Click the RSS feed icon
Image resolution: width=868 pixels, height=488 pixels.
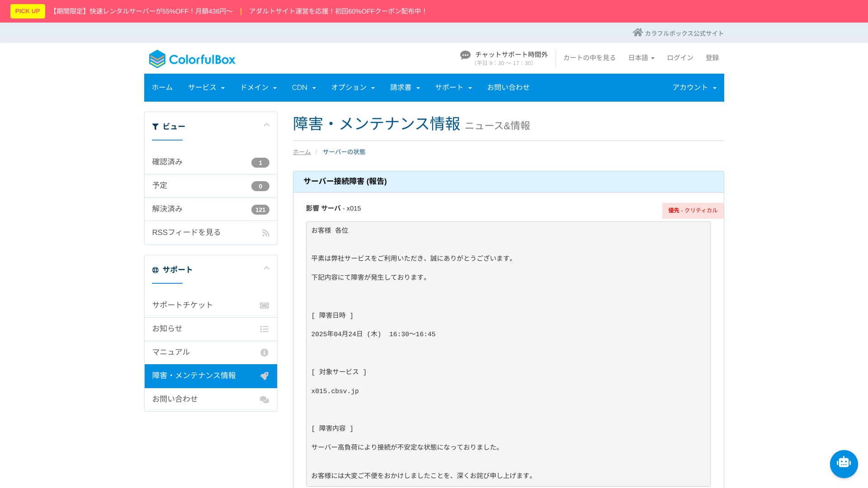(x=265, y=233)
